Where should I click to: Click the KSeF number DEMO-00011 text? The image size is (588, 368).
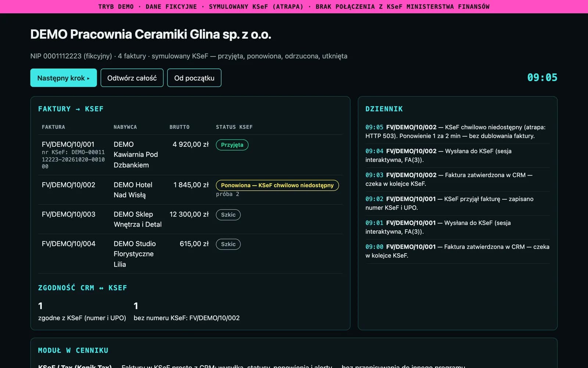73,159
